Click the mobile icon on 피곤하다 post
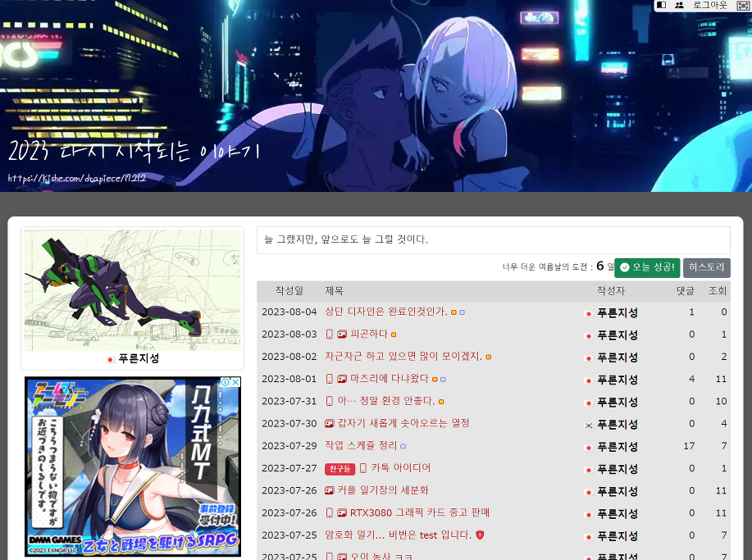 [x=330, y=335]
